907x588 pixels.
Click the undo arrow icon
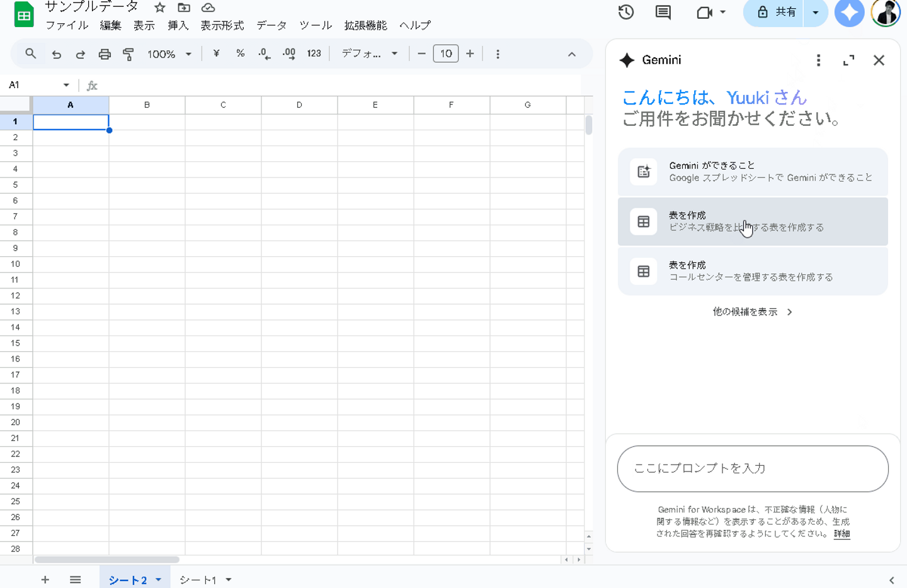point(57,54)
